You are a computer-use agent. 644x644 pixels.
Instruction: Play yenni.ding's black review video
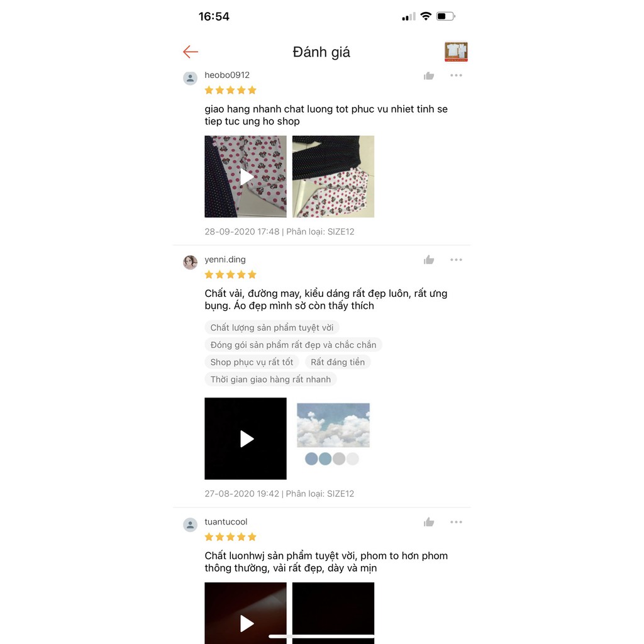coord(246,438)
